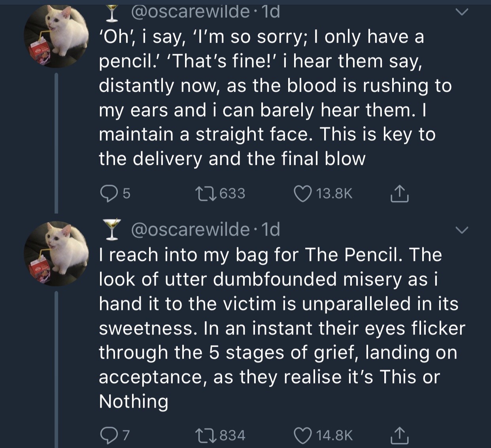491x448 pixels.
Task: Open the @oscarewilde handle on the second tweet
Action: pyautogui.click(x=190, y=229)
